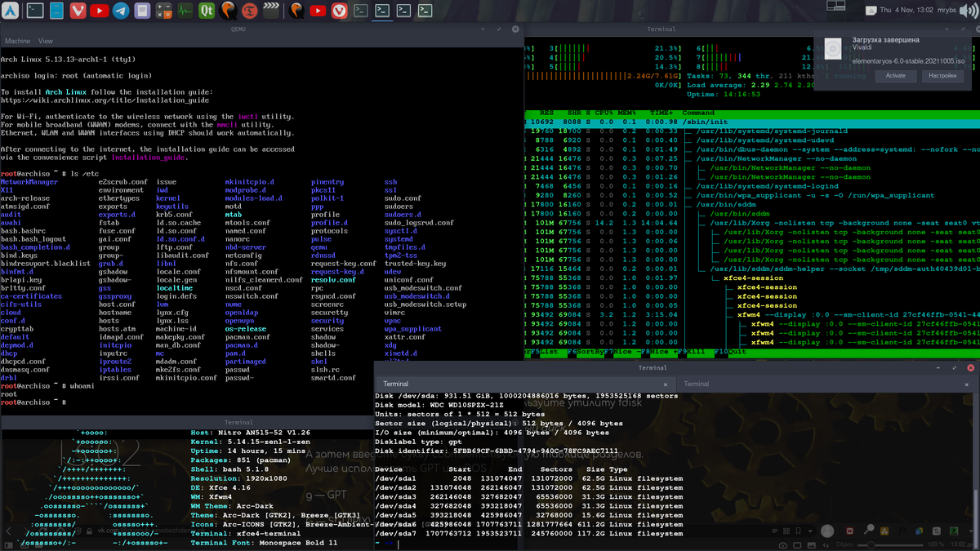Image resolution: width=980 pixels, height=551 pixels.
Task: Close the second Terminal tab
Action: click(x=968, y=384)
